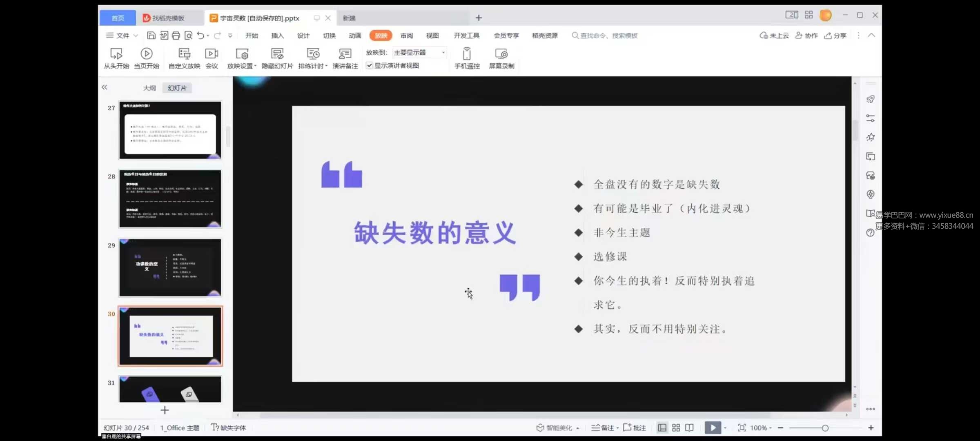Click 分享 share button
The width and height of the screenshot is (980, 441).
click(x=835, y=36)
